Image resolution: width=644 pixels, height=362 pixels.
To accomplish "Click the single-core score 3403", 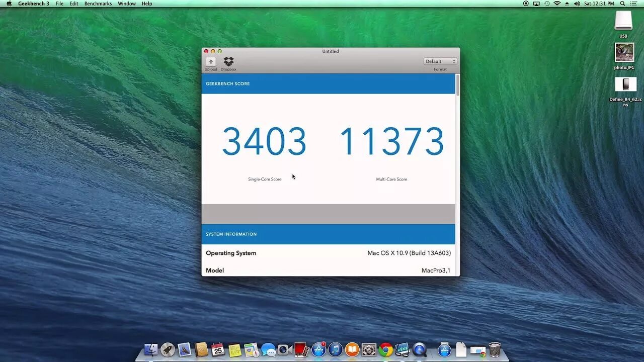I will pos(264,141).
